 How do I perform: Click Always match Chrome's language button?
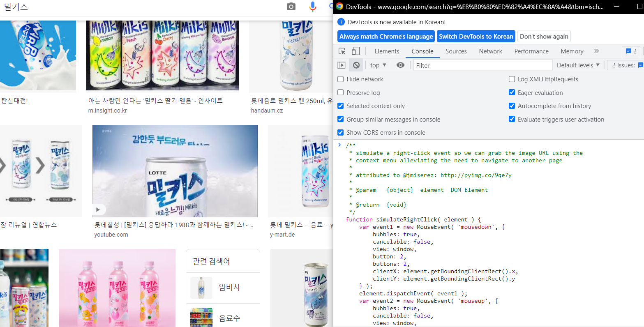coord(386,36)
